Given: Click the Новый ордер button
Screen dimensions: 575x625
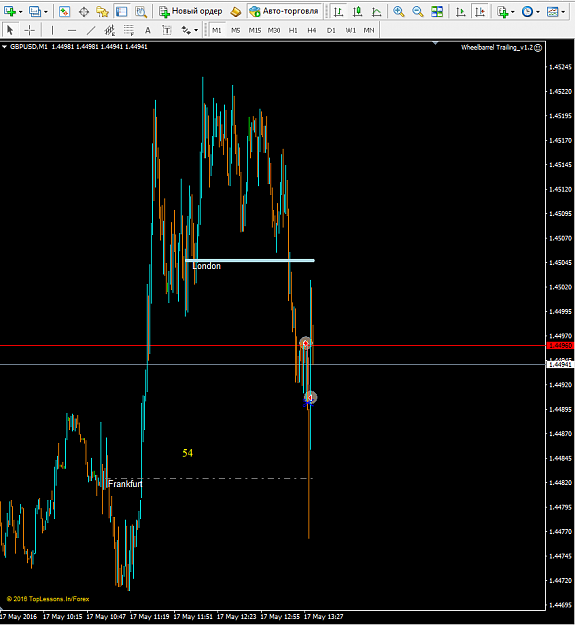Looking at the screenshot, I should 190,12.
